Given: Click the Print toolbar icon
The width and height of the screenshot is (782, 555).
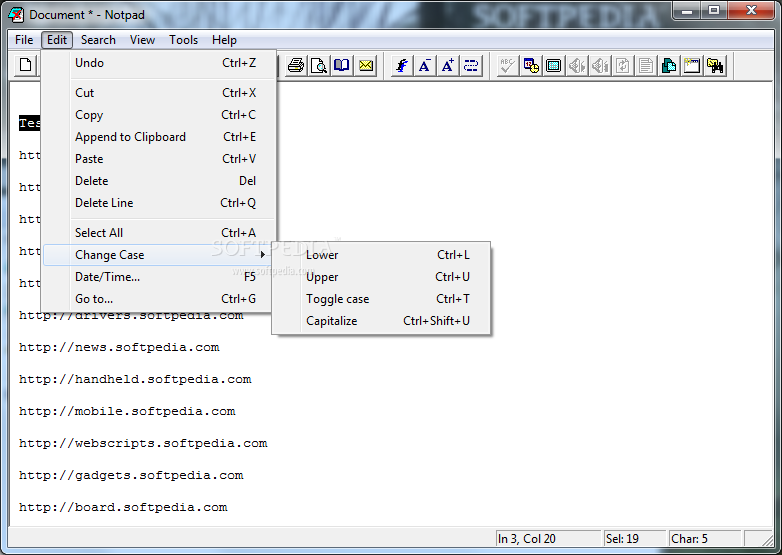Looking at the screenshot, I should (296, 65).
